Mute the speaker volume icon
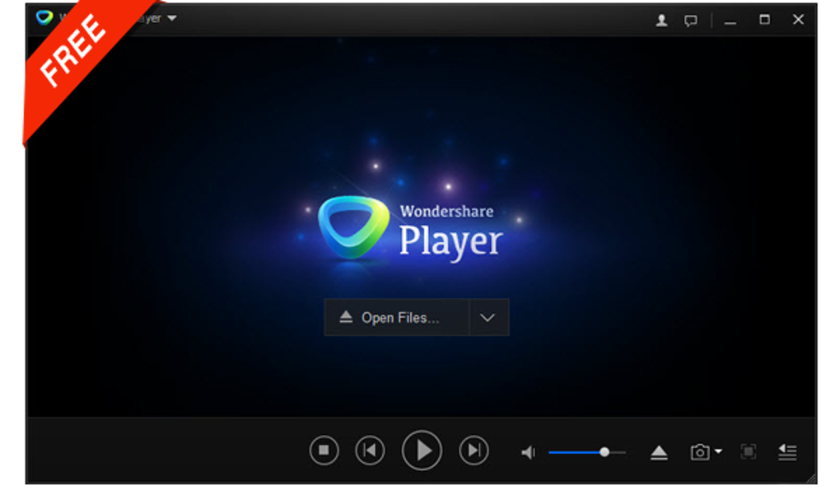This screenshot has height=504, width=840. coord(528,453)
